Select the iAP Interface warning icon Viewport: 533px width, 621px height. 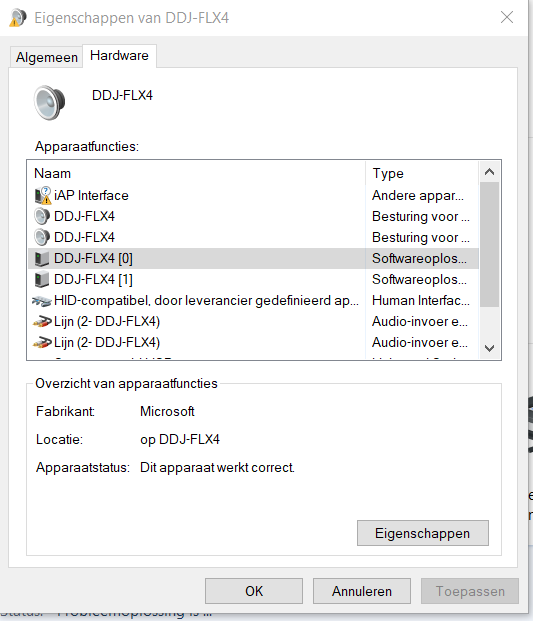click(x=43, y=195)
